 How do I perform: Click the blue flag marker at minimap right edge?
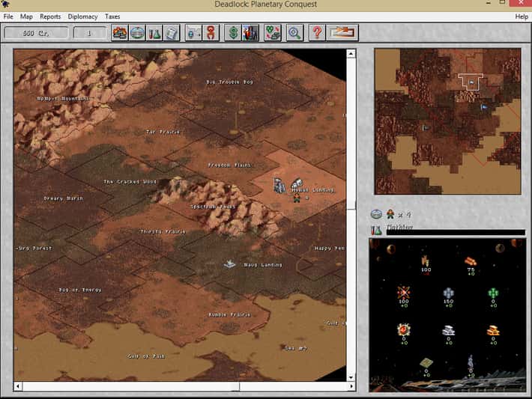[484, 107]
